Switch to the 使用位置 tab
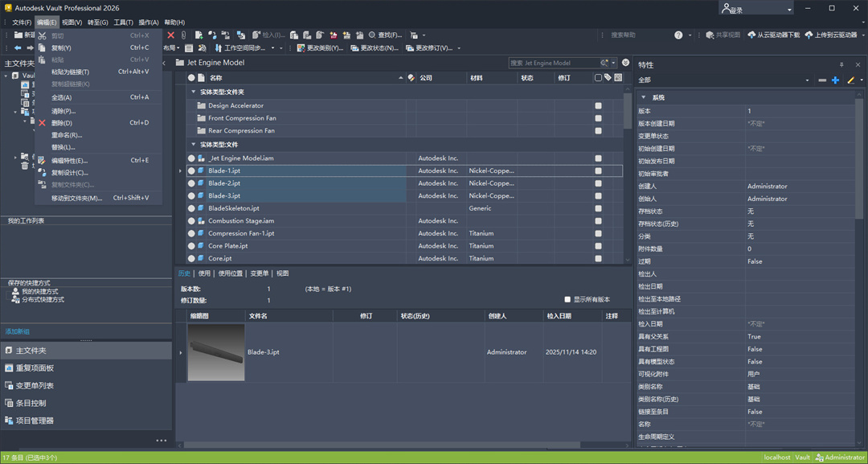The image size is (868, 464). click(x=230, y=273)
